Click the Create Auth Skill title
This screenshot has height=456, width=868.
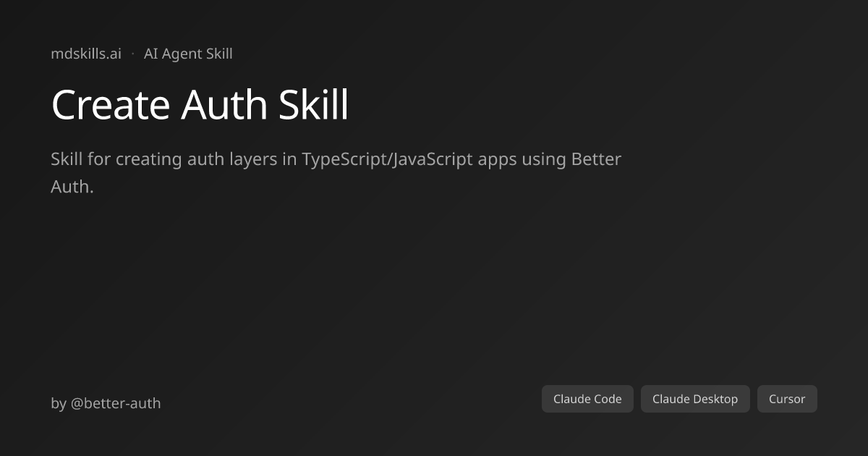[200, 104]
